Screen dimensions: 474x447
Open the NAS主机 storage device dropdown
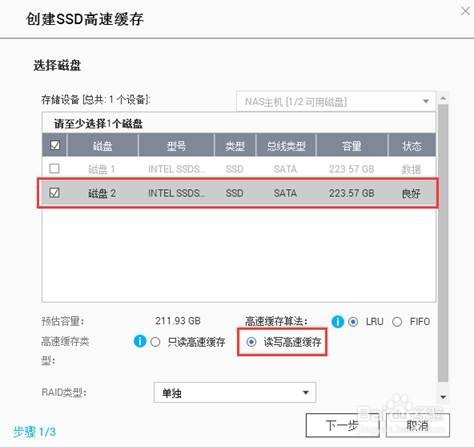(x=336, y=101)
